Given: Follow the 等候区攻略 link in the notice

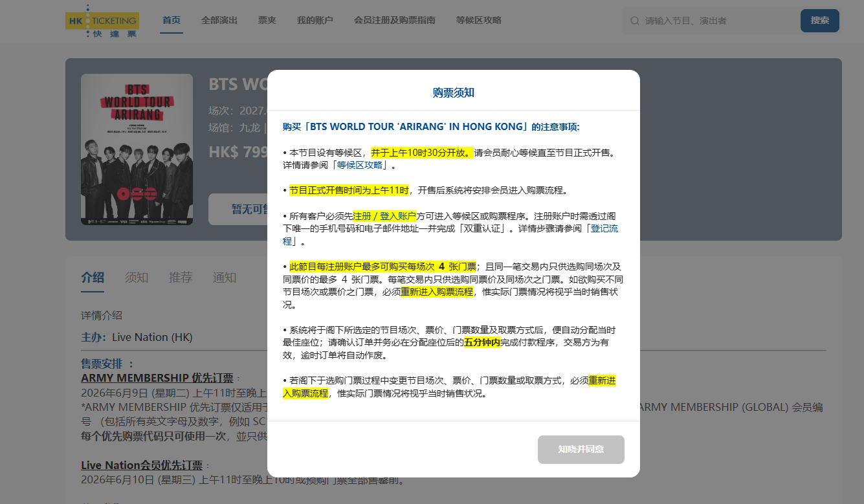Looking at the screenshot, I should 360,165.
